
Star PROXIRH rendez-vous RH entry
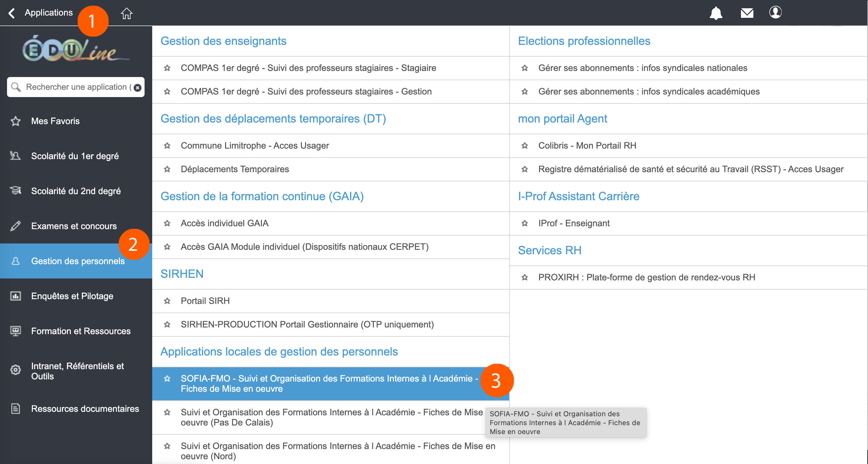pos(525,278)
